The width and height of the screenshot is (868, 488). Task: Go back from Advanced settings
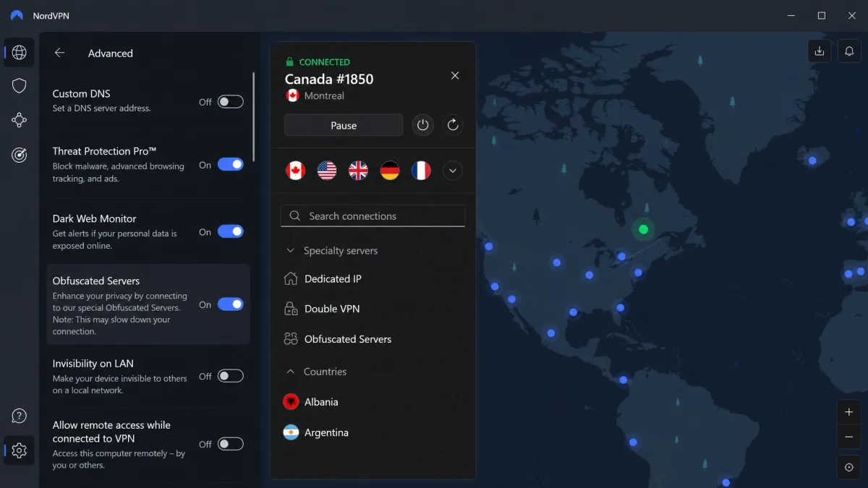tap(59, 53)
